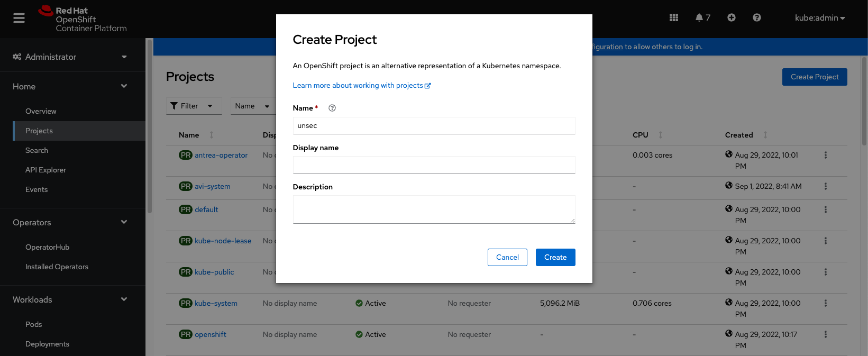This screenshot has height=356, width=868.
Task: Open the Filter dropdown arrow
Action: tap(210, 106)
